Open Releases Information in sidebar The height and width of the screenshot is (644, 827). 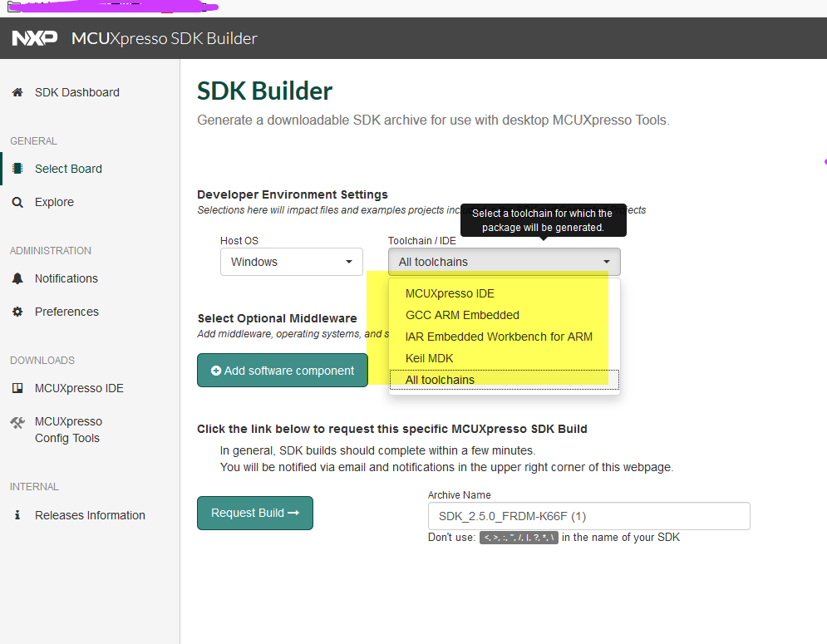pyautogui.click(x=90, y=515)
